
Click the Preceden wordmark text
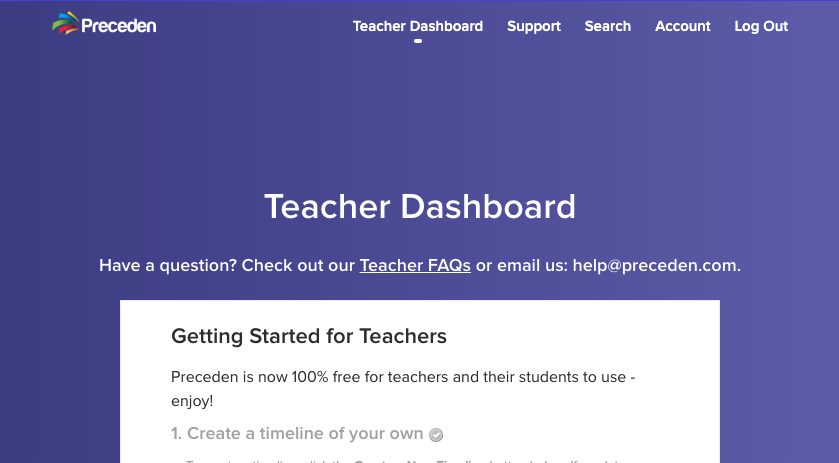coord(119,26)
